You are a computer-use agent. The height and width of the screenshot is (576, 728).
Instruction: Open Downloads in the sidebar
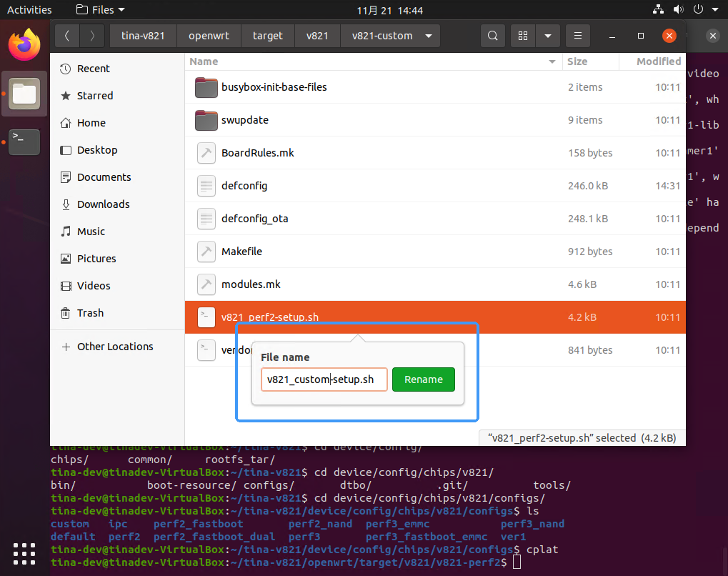(104, 204)
